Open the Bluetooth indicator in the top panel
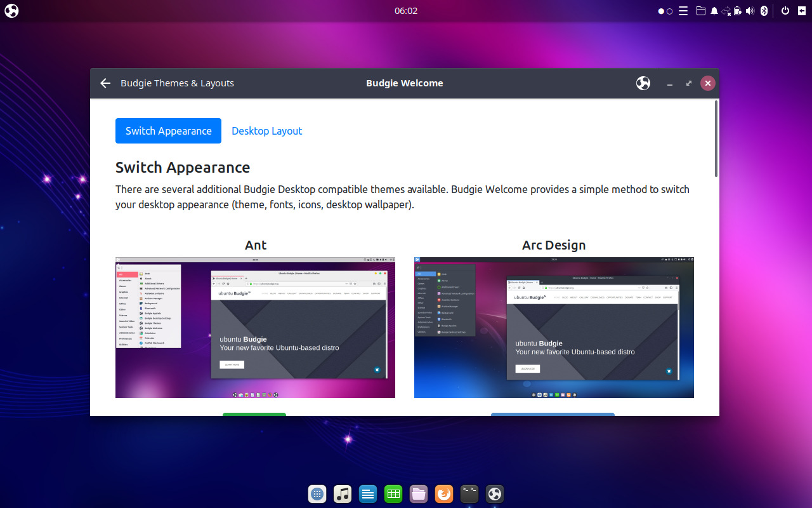Screen dimensions: 812x508 pyautogui.click(x=763, y=11)
